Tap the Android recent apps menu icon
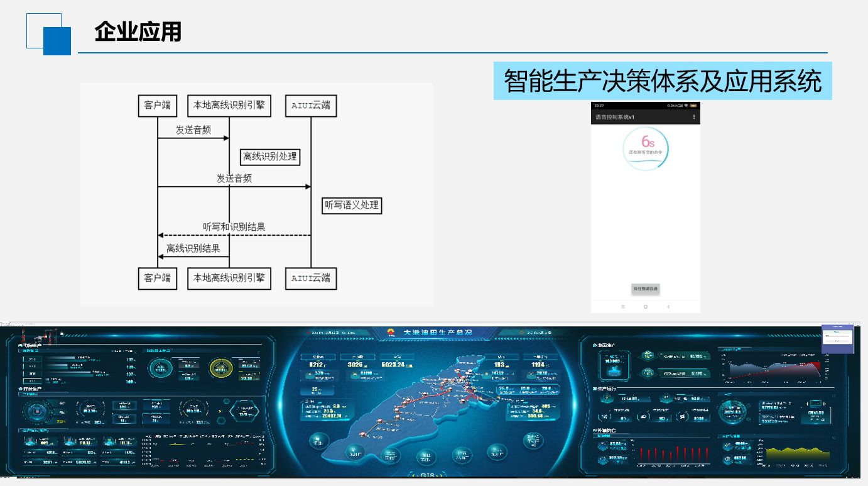 623,306
